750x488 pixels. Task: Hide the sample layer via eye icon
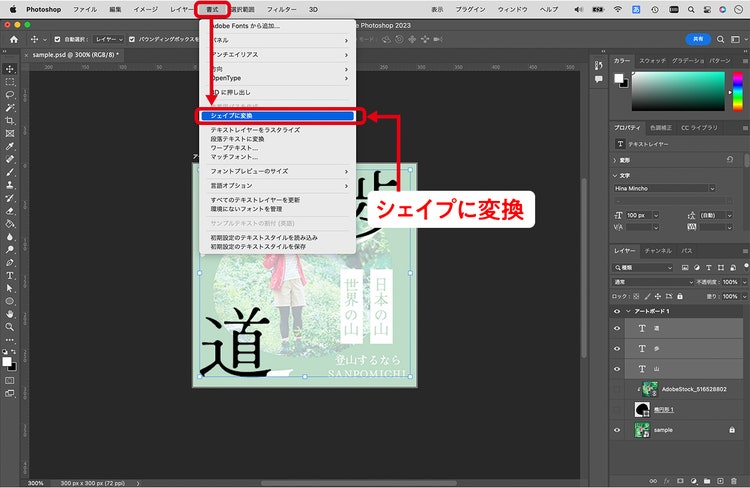617,430
